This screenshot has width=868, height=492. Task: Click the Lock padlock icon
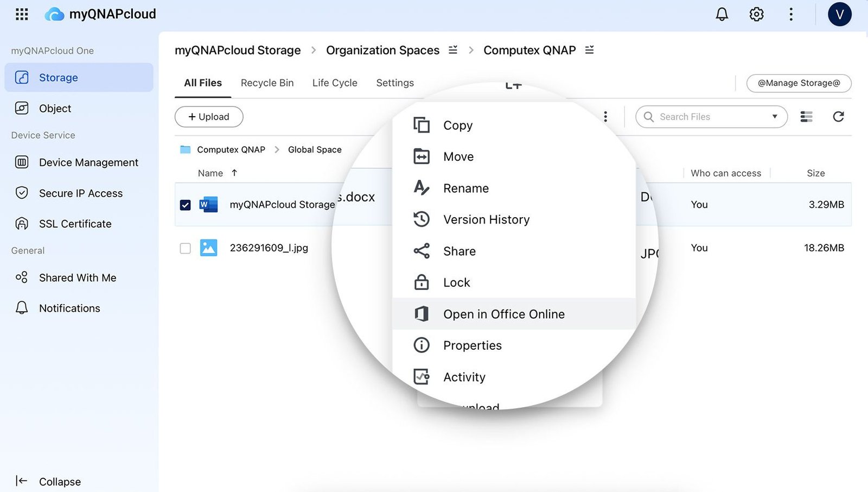tap(422, 282)
